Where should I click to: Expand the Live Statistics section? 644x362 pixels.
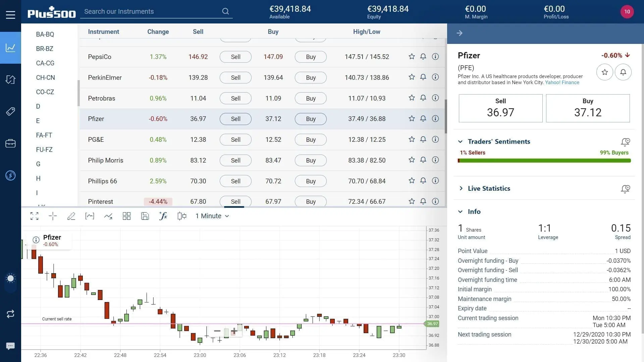[x=461, y=188]
